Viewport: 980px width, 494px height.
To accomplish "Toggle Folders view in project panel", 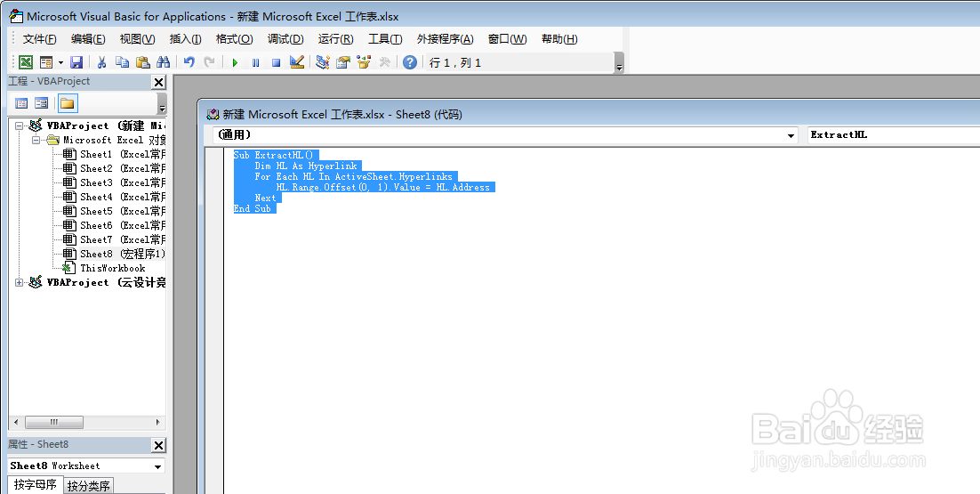I will coord(67,103).
